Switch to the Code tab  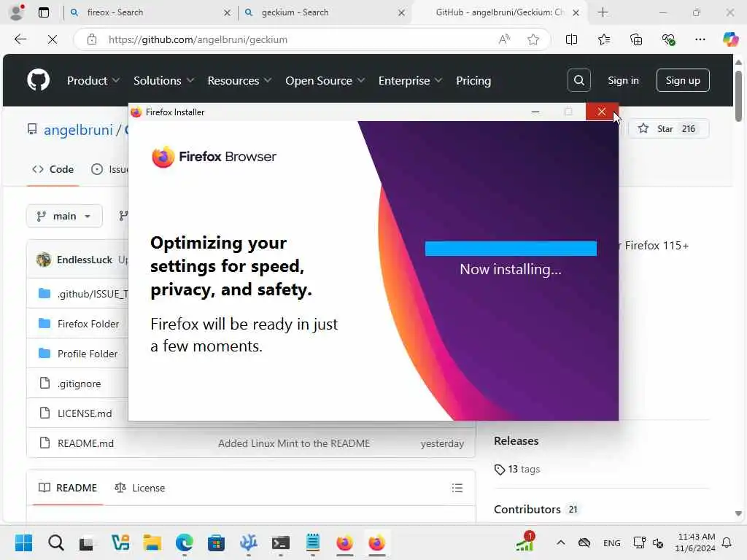(53, 169)
